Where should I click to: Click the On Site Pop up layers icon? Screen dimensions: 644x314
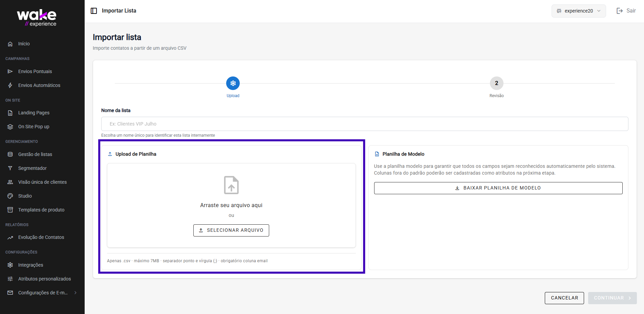coord(10,127)
